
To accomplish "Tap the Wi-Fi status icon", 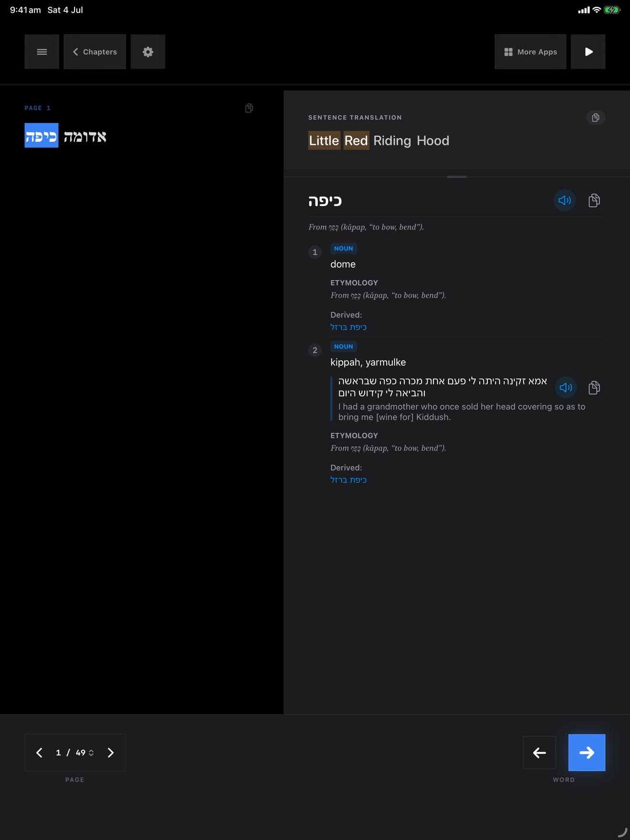I will pos(597,10).
